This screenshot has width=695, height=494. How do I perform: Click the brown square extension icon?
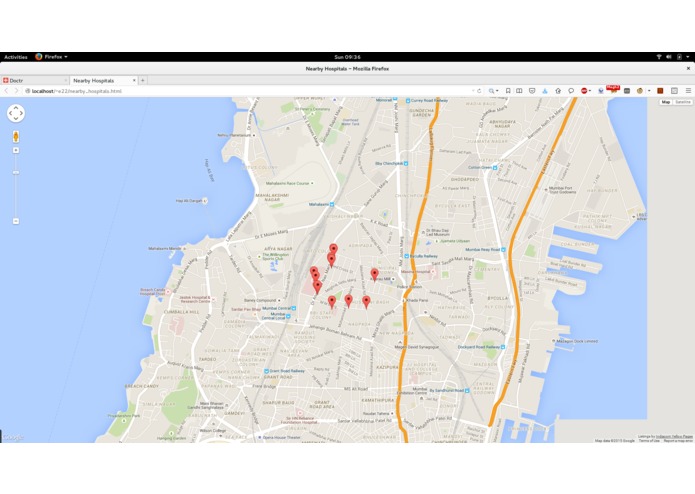pos(660,91)
